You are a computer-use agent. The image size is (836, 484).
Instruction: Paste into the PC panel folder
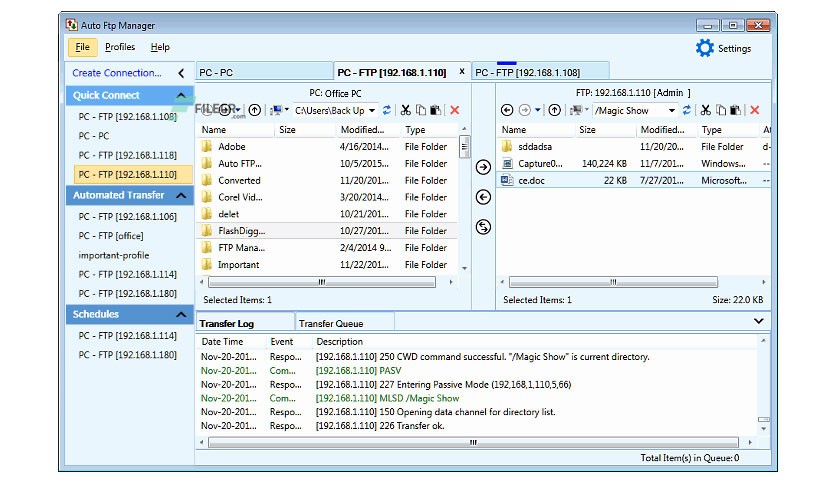(x=436, y=110)
